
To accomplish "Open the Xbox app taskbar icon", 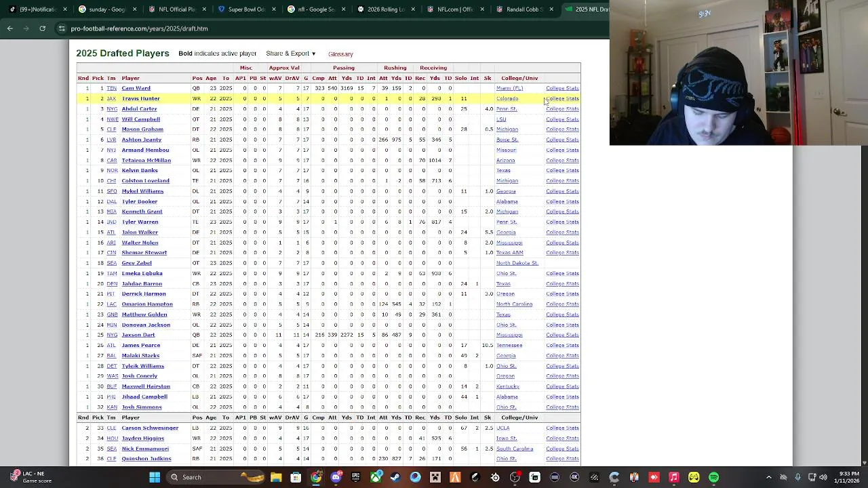I will pos(376,477).
